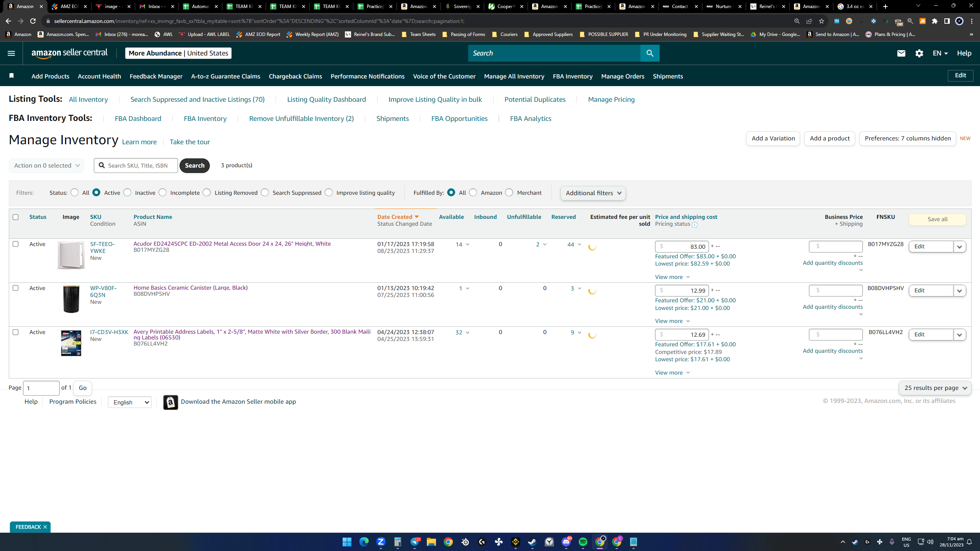Open Remove Unfulfillable Inventory (2) link
Viewport: 980px width, 551px height.
coord(301,119)
